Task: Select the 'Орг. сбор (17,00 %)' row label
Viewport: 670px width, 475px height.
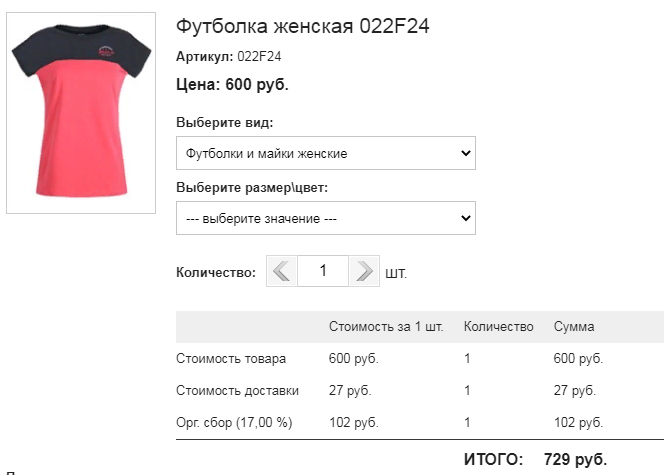Action: [234, 422]
